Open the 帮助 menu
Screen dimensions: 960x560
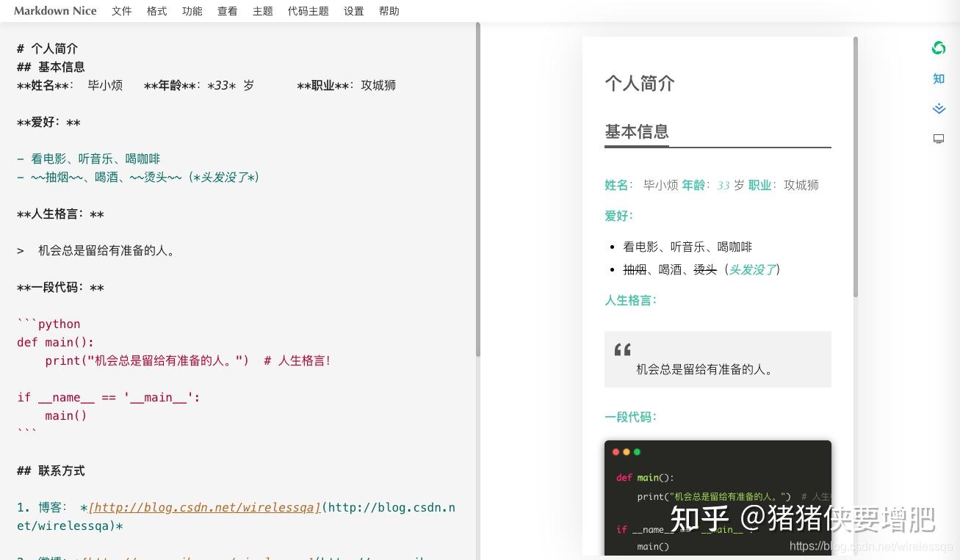pos(389,11)
